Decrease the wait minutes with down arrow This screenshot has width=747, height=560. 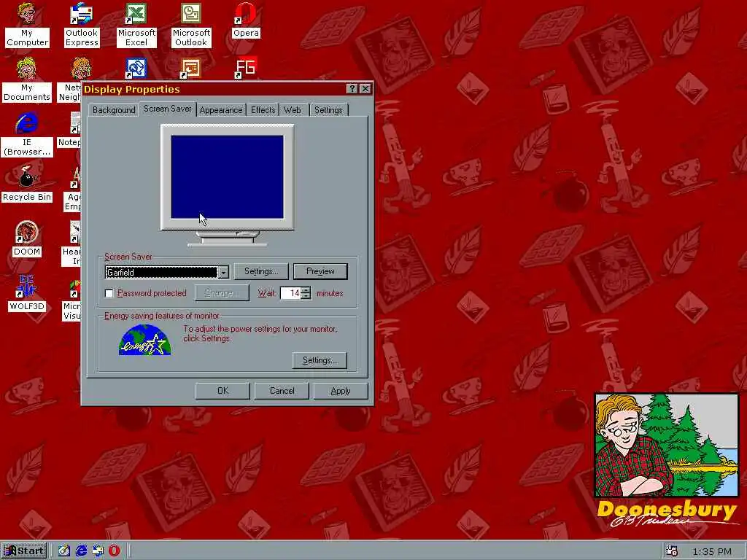point(306,296)
